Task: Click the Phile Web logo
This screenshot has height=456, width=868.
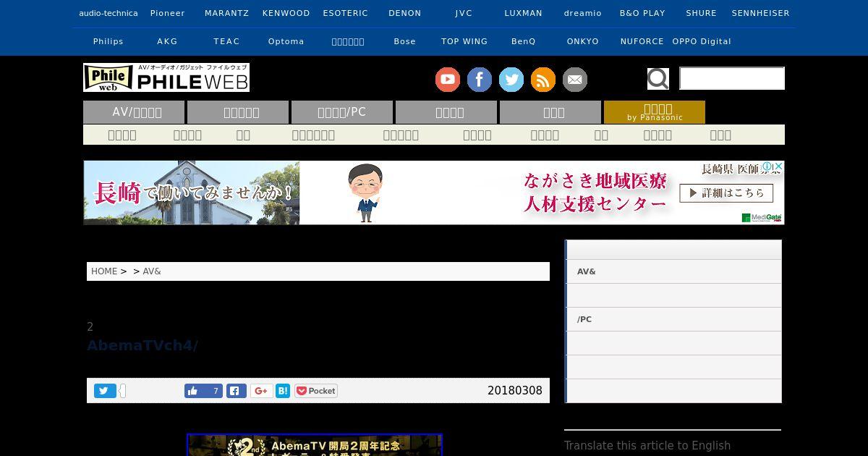Action: 166,77
